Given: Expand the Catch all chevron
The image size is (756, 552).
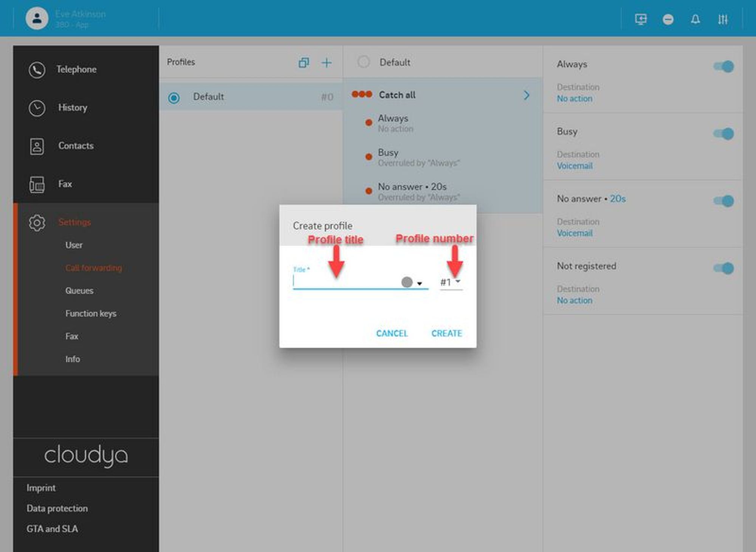Looking at the screenshot, I should coord(527,95).
